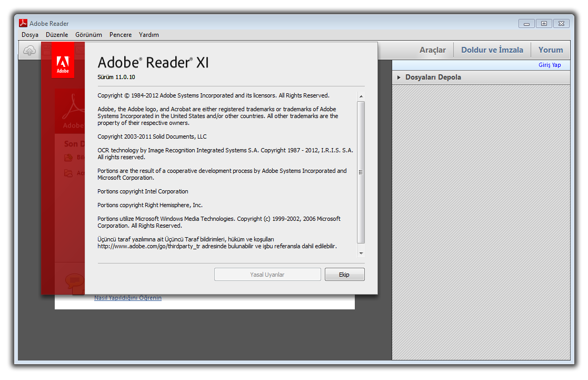Click the Giriş Yap sign-in link
588x380 pixels.
coord(550,65)
